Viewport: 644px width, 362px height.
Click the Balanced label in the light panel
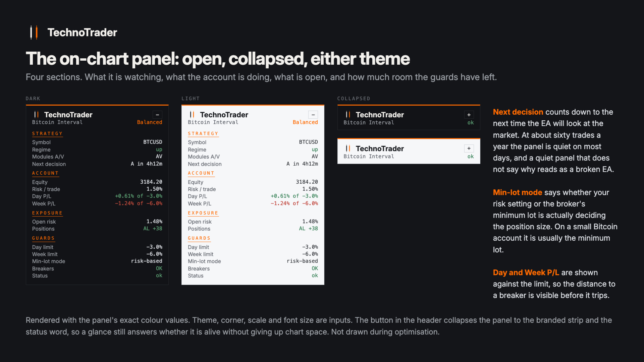[x=305, y=122]
